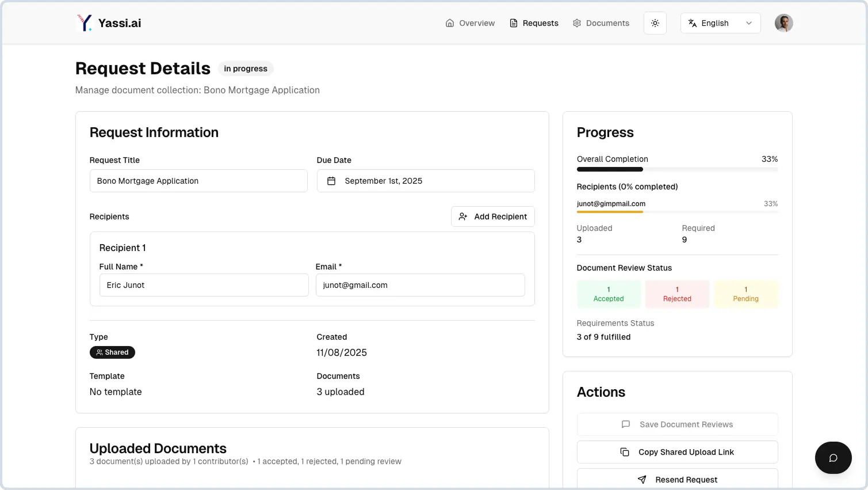This screenshot has width=868, height=490.
Task: Click the Overall Completion progress bar
Action: 677,169
